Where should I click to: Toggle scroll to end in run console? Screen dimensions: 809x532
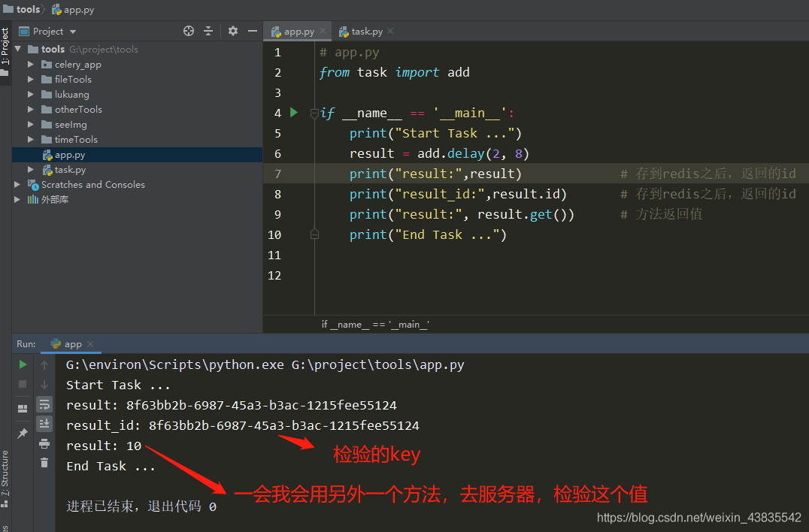coord(44,424)
